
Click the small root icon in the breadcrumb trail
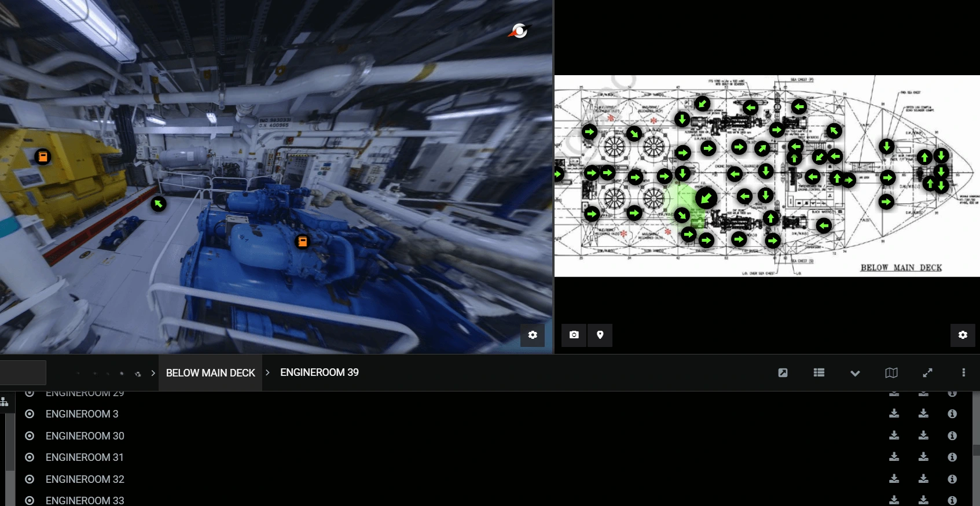click(138, 374)
